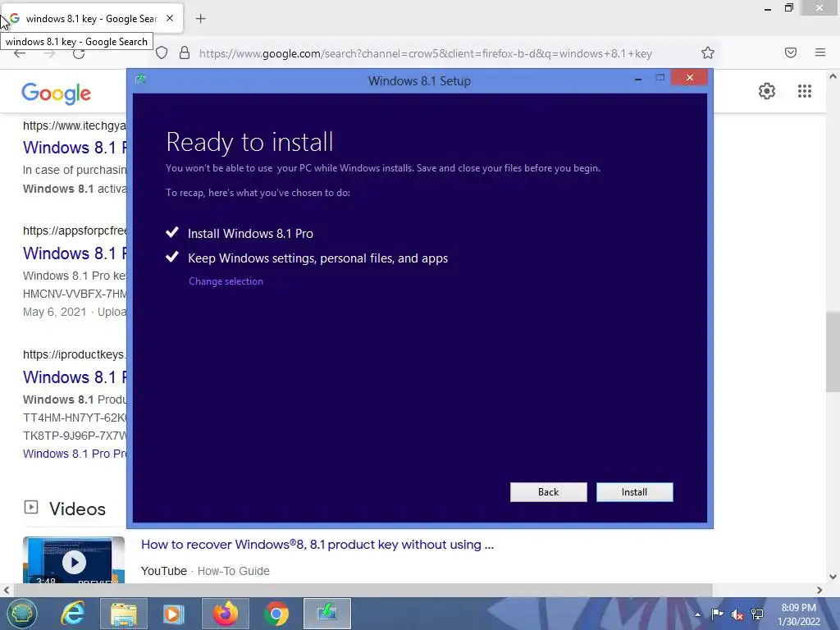This screenshot has width=840, height=630.
Task: Play the video thumbnail preview
Action: pyautogui.click(x=74, y=560)
